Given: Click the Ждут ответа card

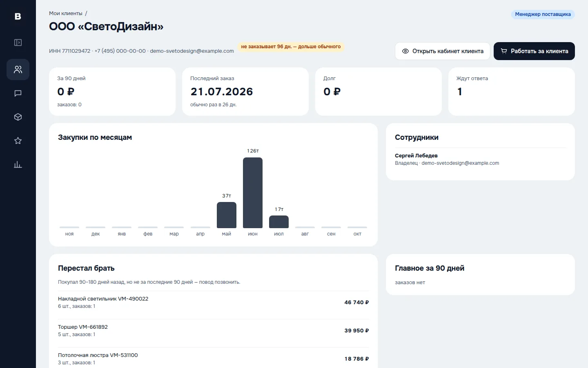Looking at the screenshot, I should (x=511, y=92).
